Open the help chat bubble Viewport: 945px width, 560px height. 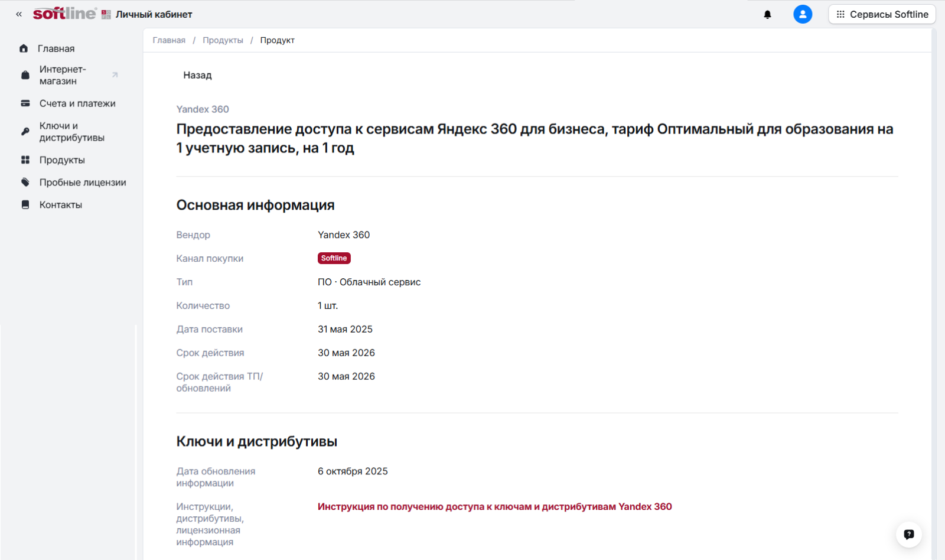point(908,534)
